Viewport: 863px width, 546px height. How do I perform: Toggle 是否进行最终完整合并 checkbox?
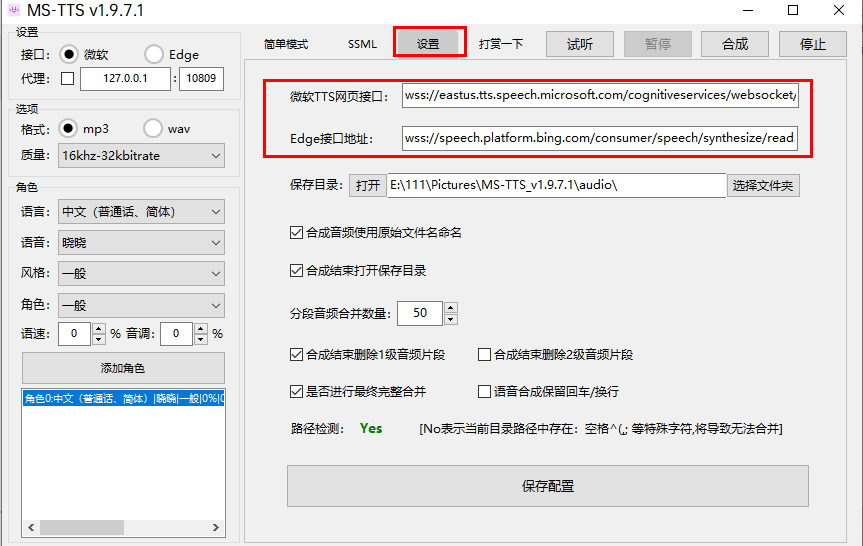[x=297, y=391]
